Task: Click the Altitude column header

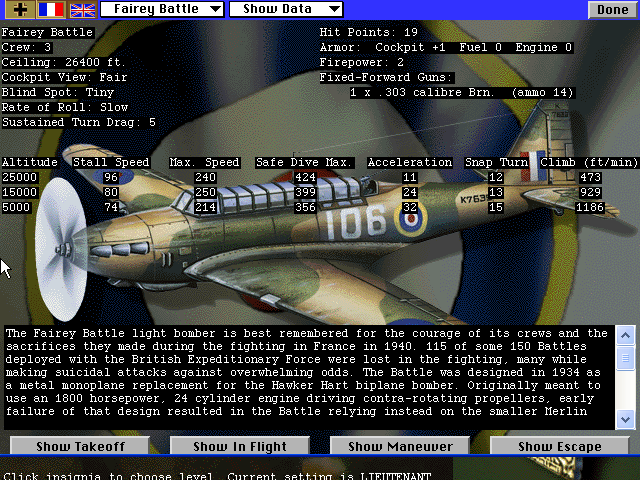Action: 30,162
